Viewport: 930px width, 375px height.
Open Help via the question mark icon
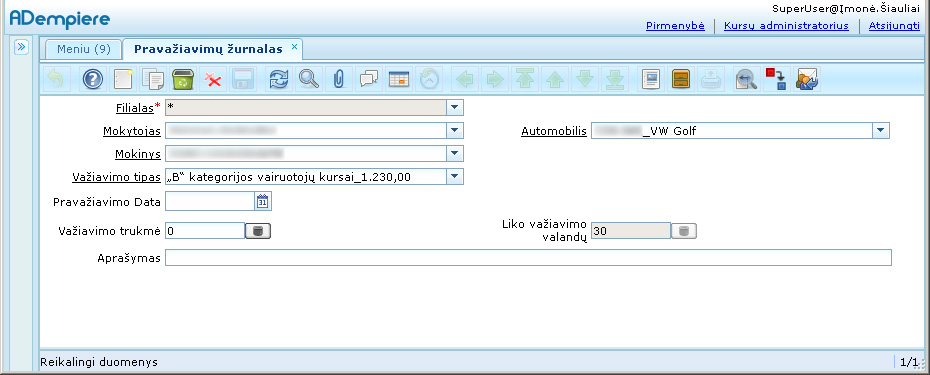tap(93, 79)
